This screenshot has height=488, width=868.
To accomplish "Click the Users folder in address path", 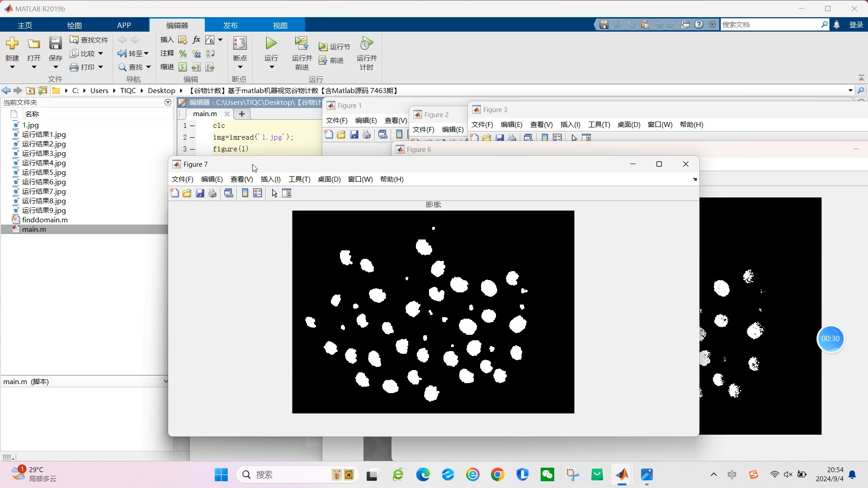I will coord(99,91).
